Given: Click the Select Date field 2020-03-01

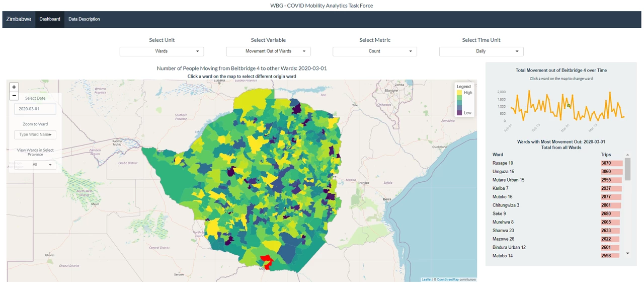Looking at the screenshot, I should (35, 109).
